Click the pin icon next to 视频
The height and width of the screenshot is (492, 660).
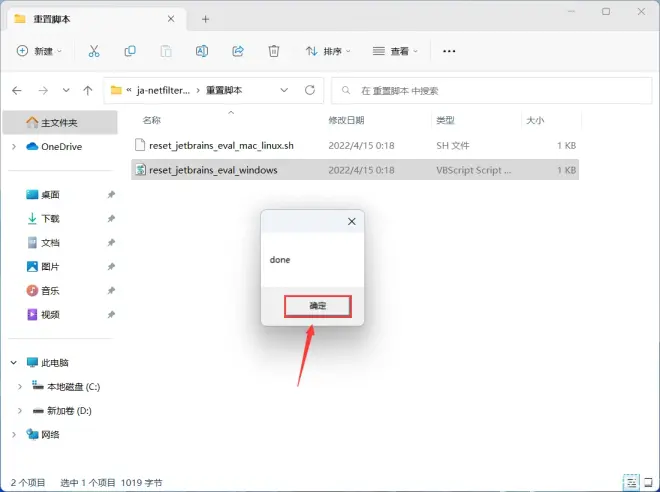coord(111,314)
